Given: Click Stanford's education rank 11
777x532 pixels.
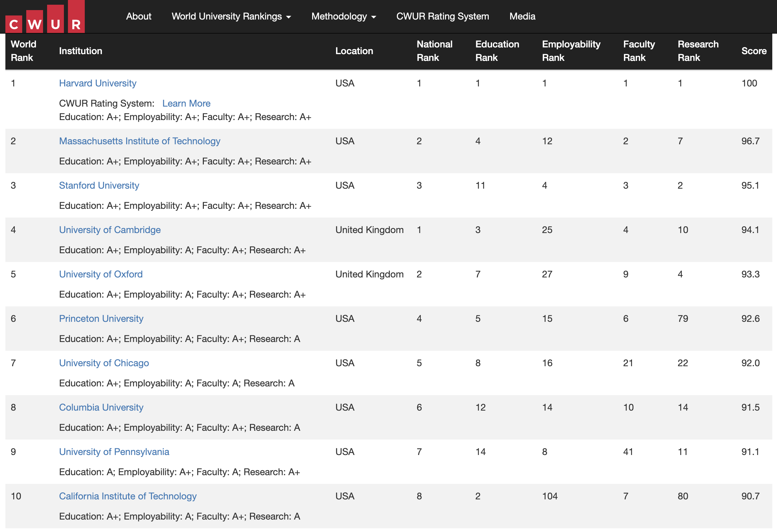Looking at the screenshot, I should pos(480,185).
